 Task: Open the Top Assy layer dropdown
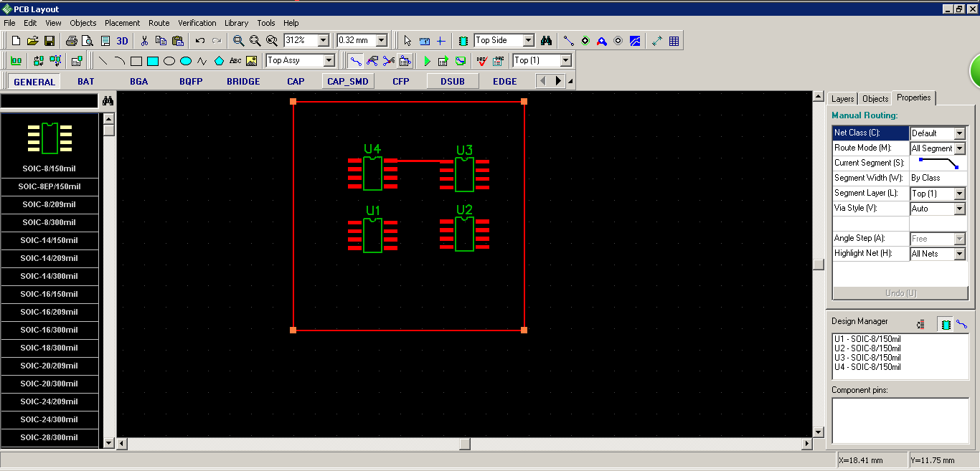coord(329,61)
